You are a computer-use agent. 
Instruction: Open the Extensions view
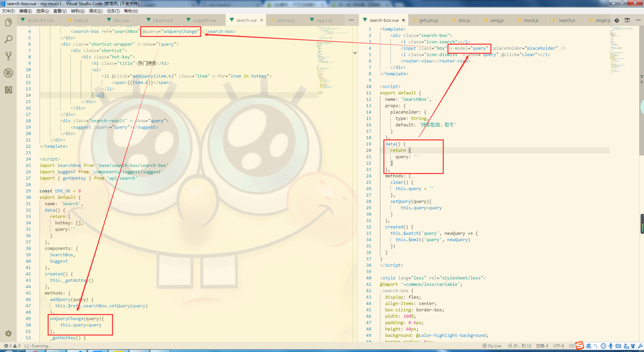coord(8,90)
